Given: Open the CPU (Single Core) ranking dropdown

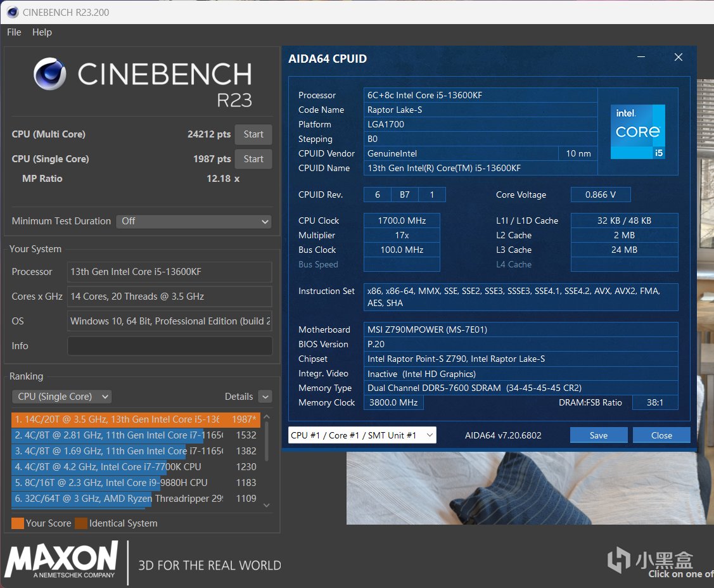Looking at the screenshot, I should pyautogui.click(x=61, y=397).
